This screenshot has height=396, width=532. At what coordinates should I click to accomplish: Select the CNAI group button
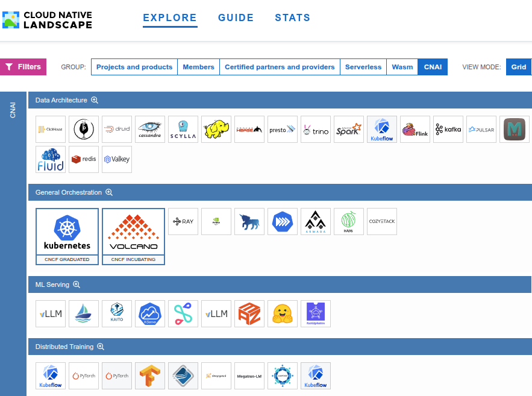(433, 67)
